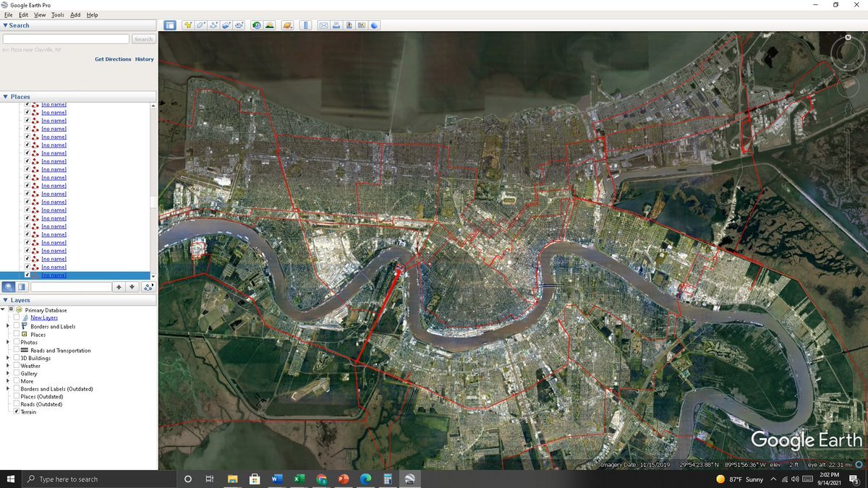Click the Windows taskbar search box

(x=99, y=479)
